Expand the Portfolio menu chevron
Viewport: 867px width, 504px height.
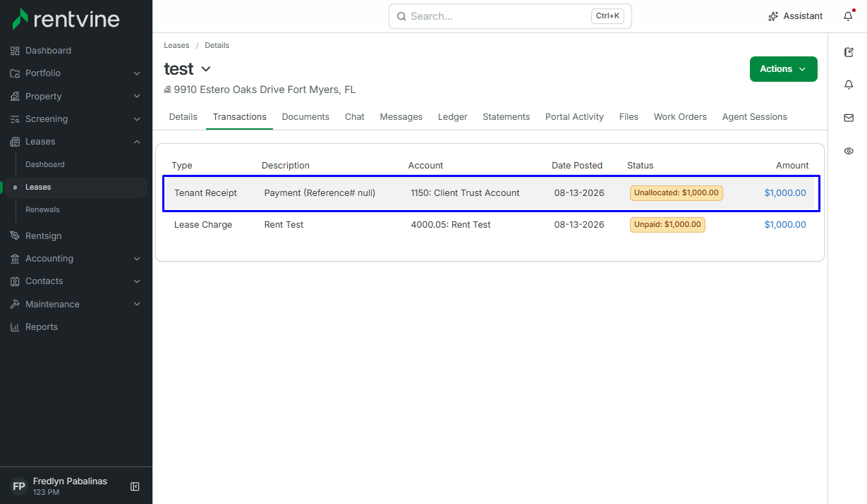(x=137, y=73)
